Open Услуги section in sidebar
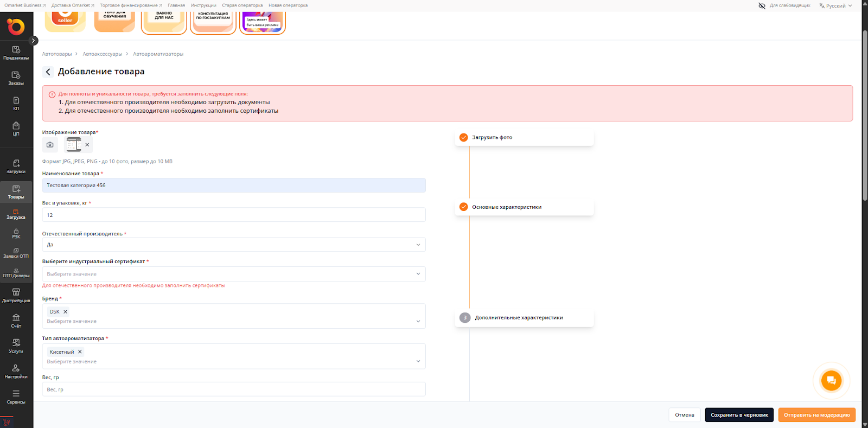 pos(16,346)
